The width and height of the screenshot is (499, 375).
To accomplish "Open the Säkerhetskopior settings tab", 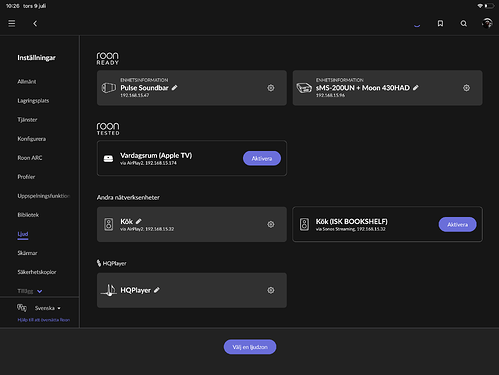I will [37, 272].
